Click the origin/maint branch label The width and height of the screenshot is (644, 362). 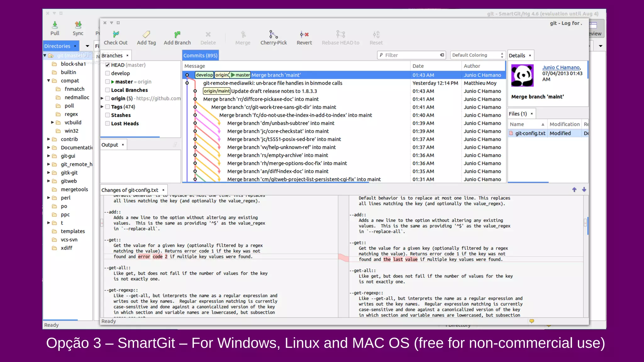[217, 91]
